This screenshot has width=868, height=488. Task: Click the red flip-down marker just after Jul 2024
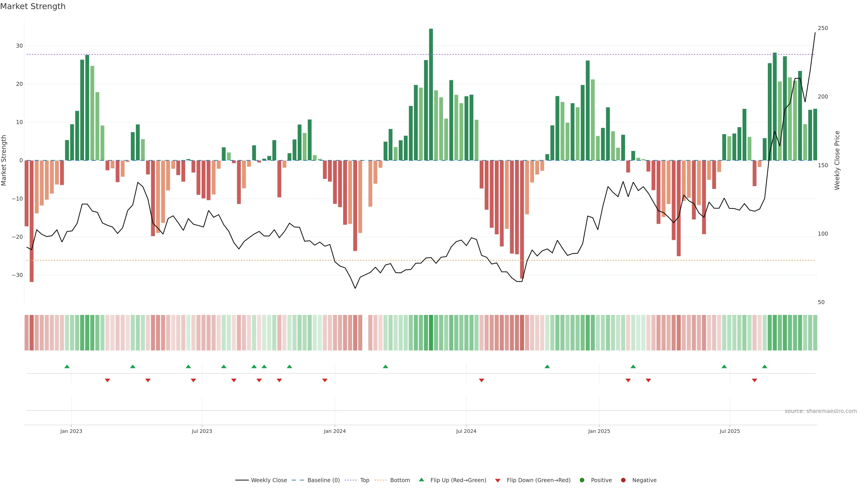(x=481, y=380)
